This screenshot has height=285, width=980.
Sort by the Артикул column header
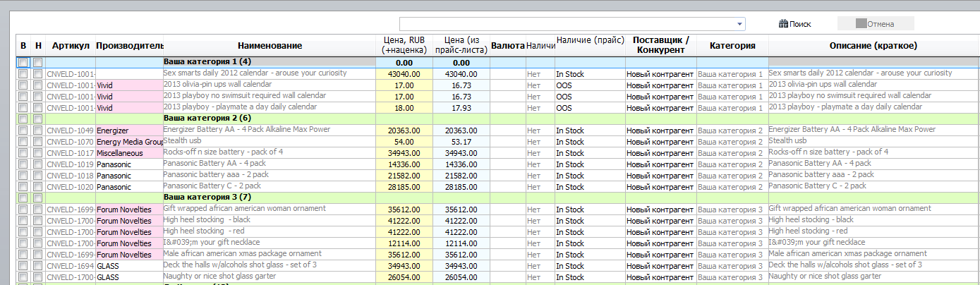70,45
